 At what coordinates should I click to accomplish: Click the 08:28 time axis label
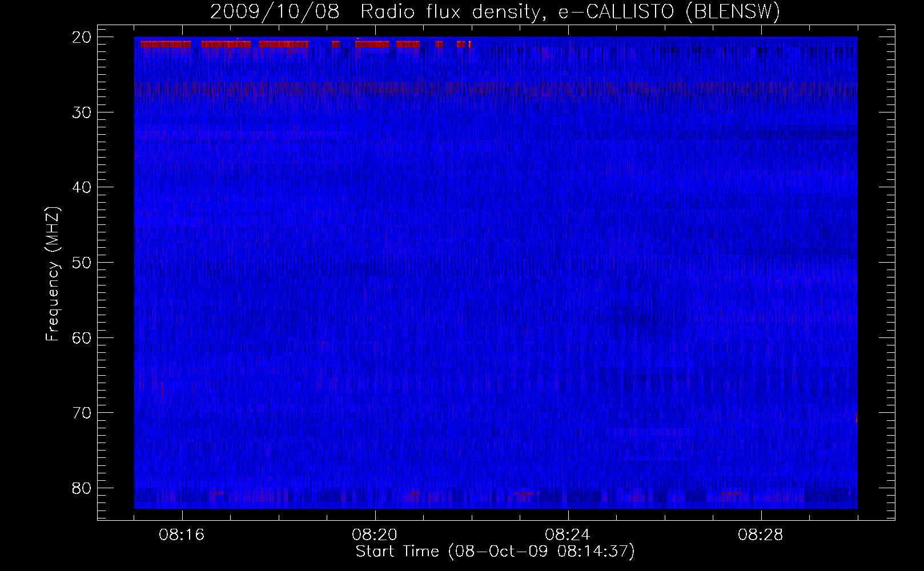coord(761,535)
